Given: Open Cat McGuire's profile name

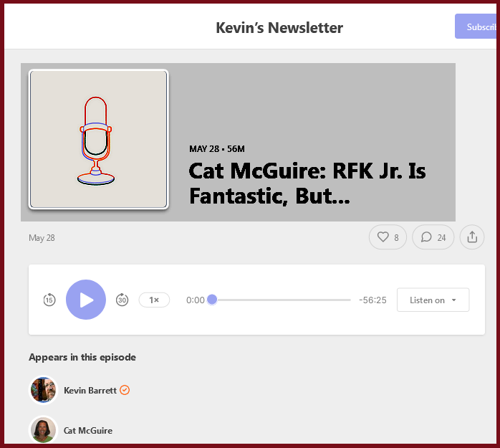Looking at the screenshot, I should [x=88, y=431].
